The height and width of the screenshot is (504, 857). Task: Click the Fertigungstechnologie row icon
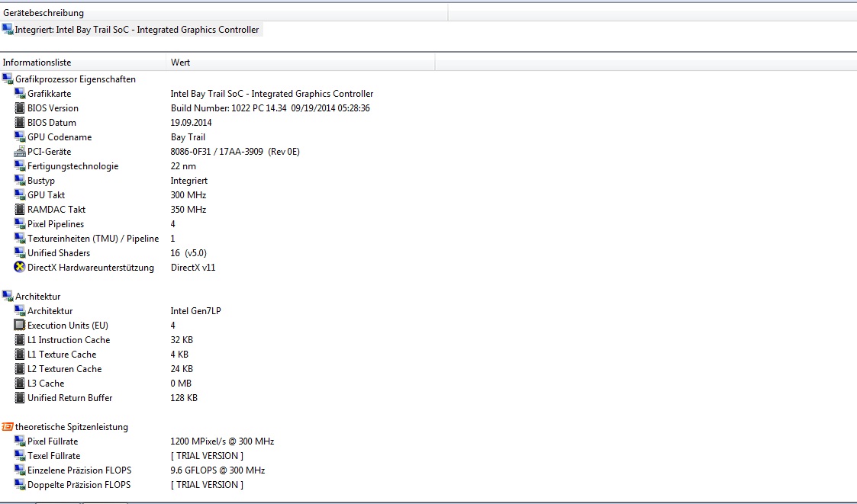(20, 166)
